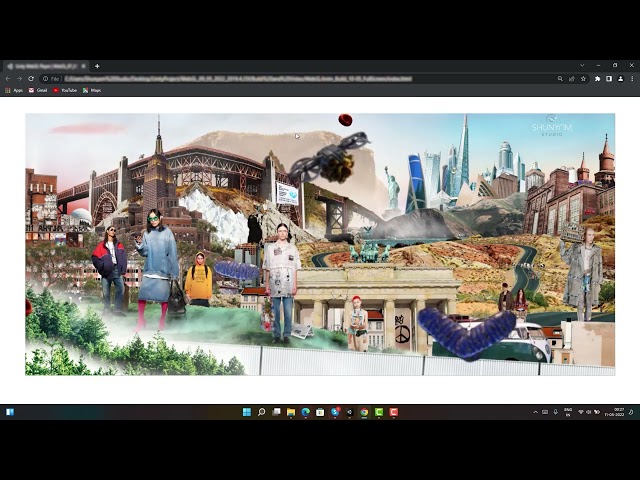The width and height of the screenshot is (640, 480).
Task: Click the Share page icon in the address bar
Action: 571,79
